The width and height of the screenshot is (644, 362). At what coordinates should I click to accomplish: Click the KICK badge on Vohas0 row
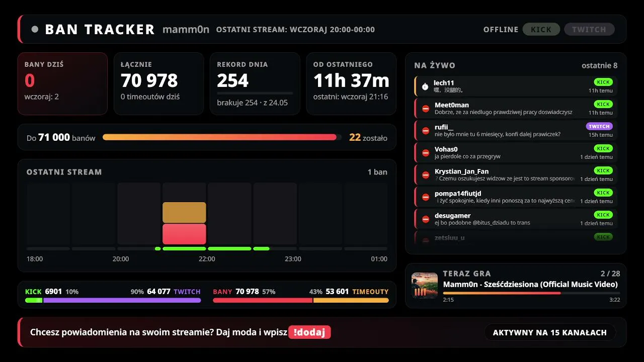coord(603,148)
